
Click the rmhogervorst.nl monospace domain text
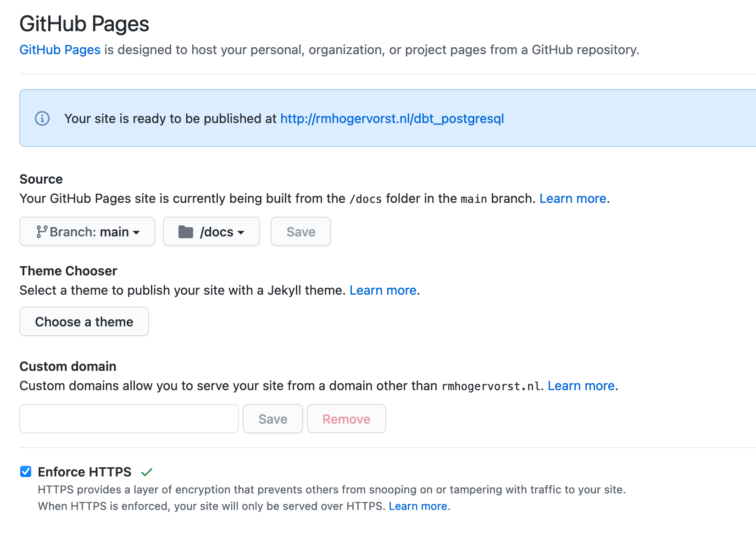pyautogui.click(x=491, y=386)
